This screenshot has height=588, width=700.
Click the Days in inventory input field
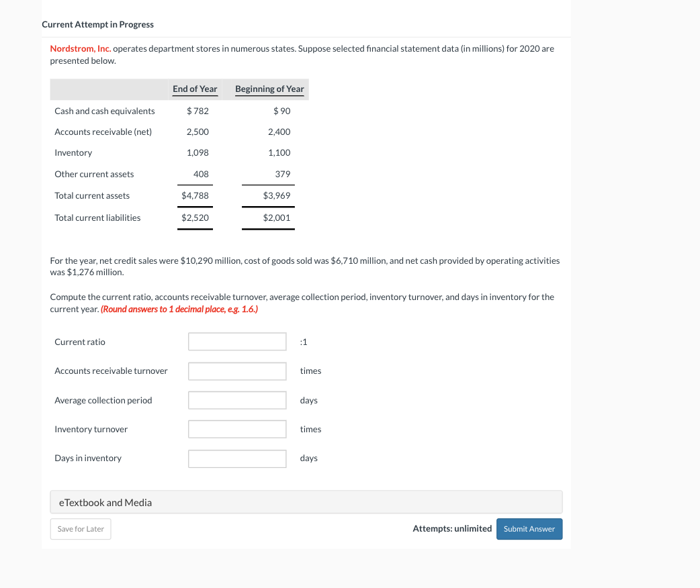236,458
